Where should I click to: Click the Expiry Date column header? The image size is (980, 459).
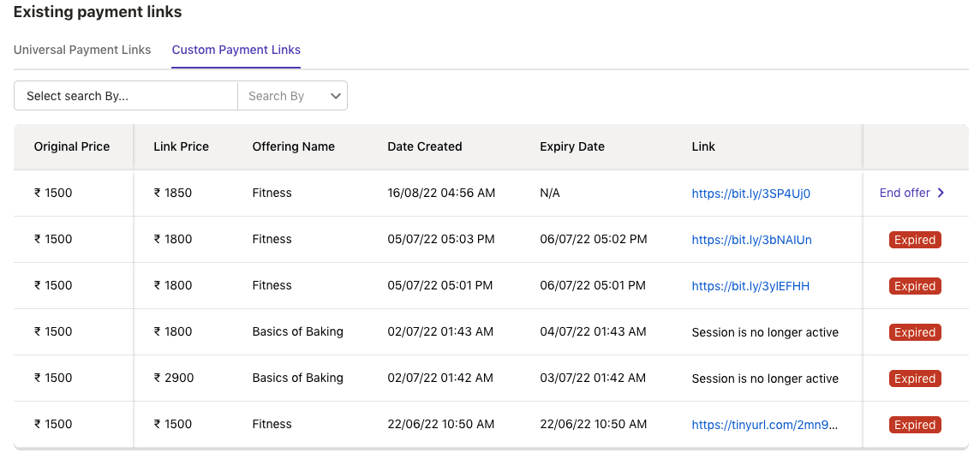click(571, 146)
